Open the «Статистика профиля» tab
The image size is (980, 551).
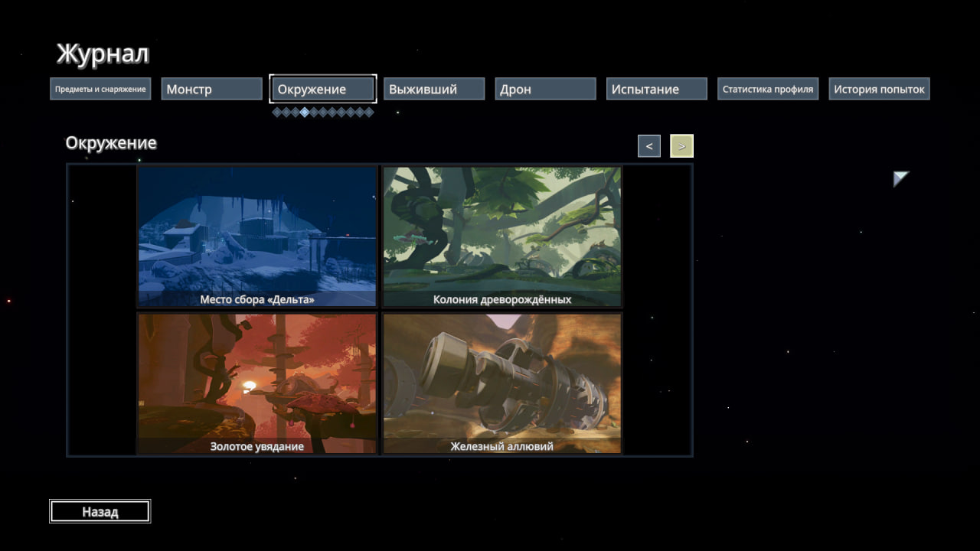(x=768, y=89)
